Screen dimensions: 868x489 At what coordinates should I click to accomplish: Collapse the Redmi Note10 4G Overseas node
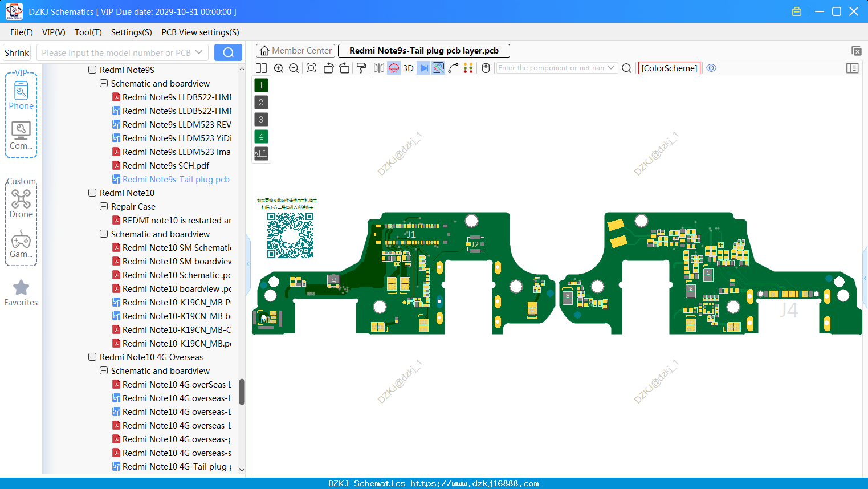coord(92,357)
